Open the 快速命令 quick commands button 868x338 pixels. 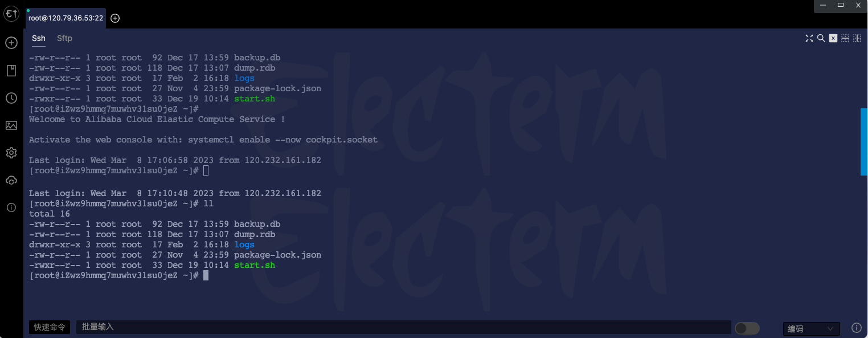tap(49, 327)
